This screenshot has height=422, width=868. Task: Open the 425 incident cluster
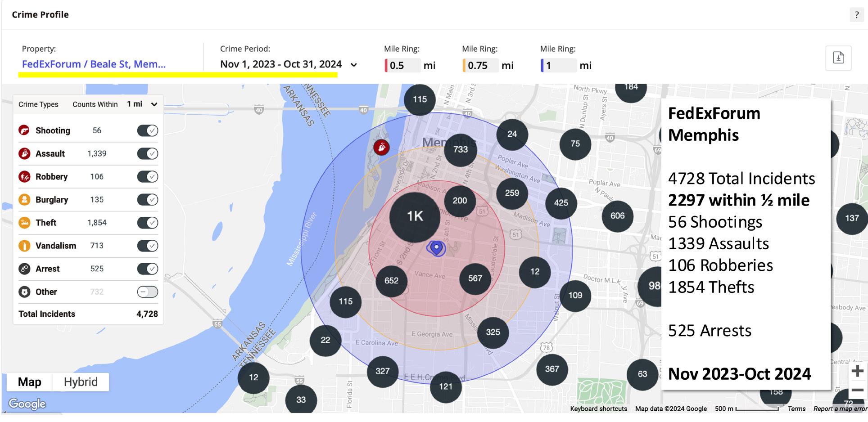click(x=561, y=203)
